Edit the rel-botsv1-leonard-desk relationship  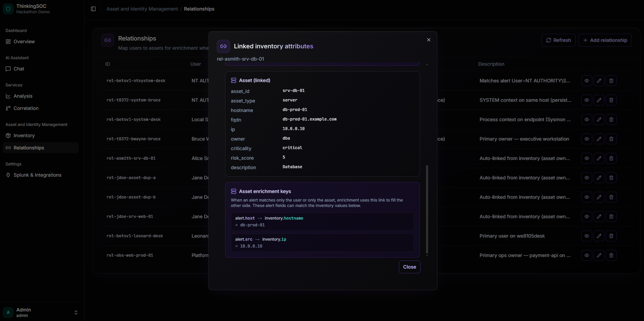click(x=599, y=236)
